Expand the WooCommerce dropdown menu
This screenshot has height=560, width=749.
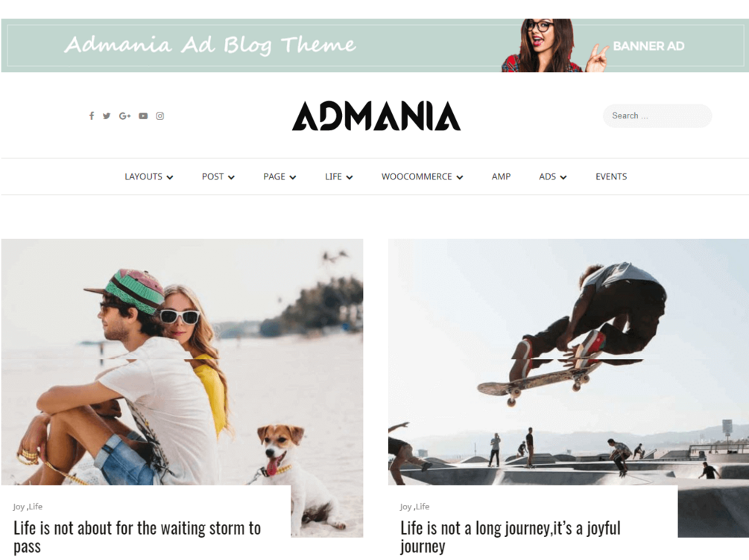pos(422,176)
